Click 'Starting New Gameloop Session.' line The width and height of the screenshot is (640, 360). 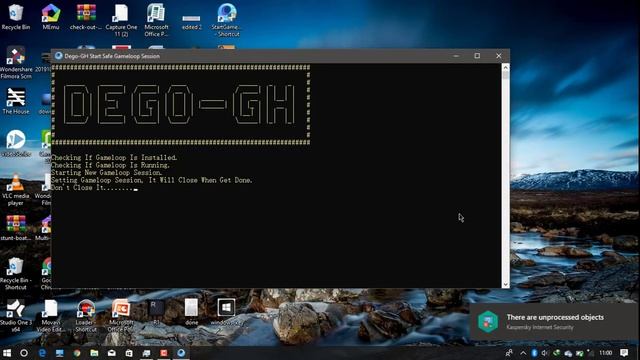(107, 173)
